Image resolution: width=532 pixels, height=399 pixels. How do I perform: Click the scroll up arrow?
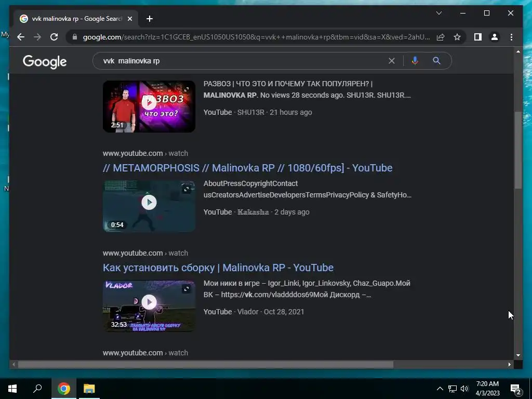[x=518, y=51]
